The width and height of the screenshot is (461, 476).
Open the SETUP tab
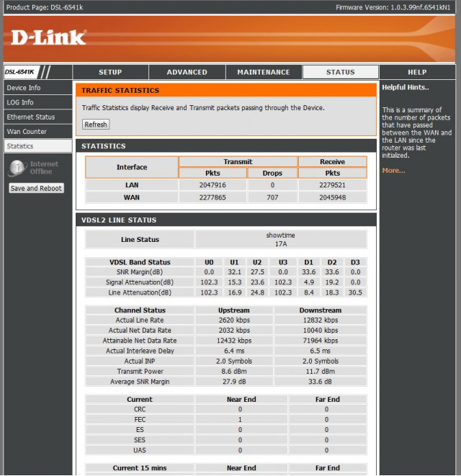click(x=110, y=72)
